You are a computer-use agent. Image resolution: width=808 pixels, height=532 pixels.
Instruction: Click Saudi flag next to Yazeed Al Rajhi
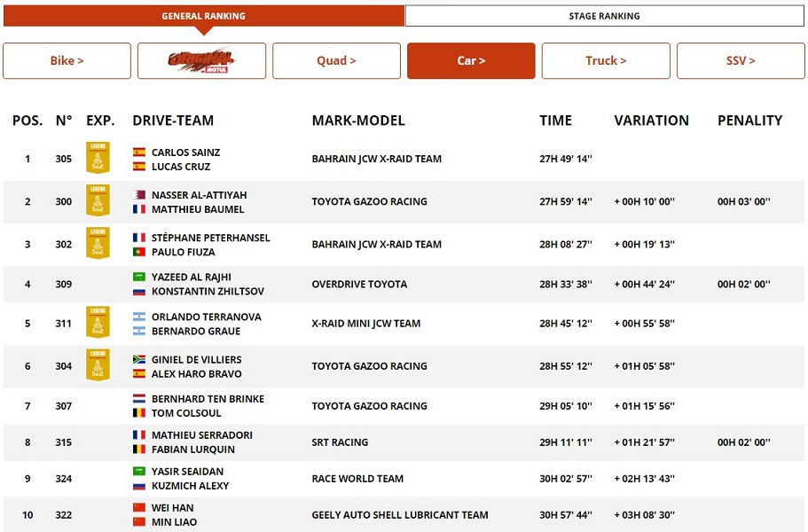139,278
